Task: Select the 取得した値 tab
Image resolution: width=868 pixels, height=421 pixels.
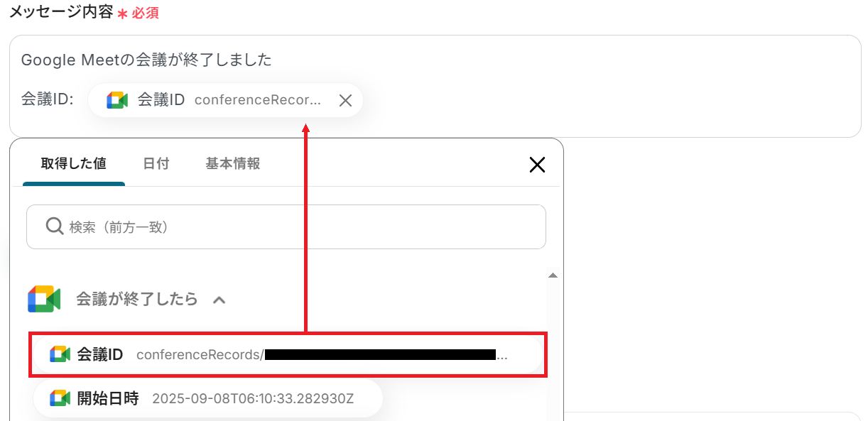Action: 74,163
